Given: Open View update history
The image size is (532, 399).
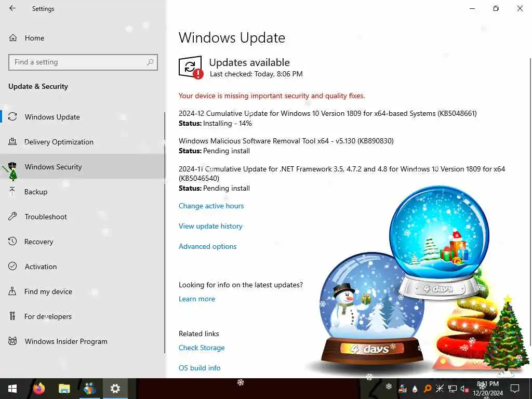Looking at the screenshot, I should tap(210, 227).
